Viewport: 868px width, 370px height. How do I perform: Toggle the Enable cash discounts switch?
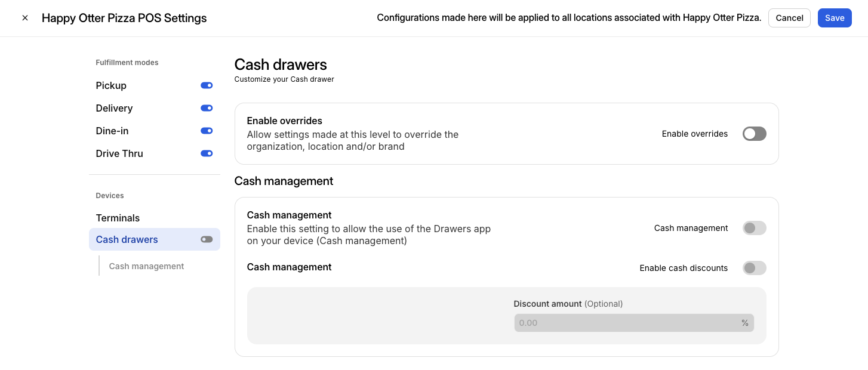pyautogui.click(x=755, y=268)
